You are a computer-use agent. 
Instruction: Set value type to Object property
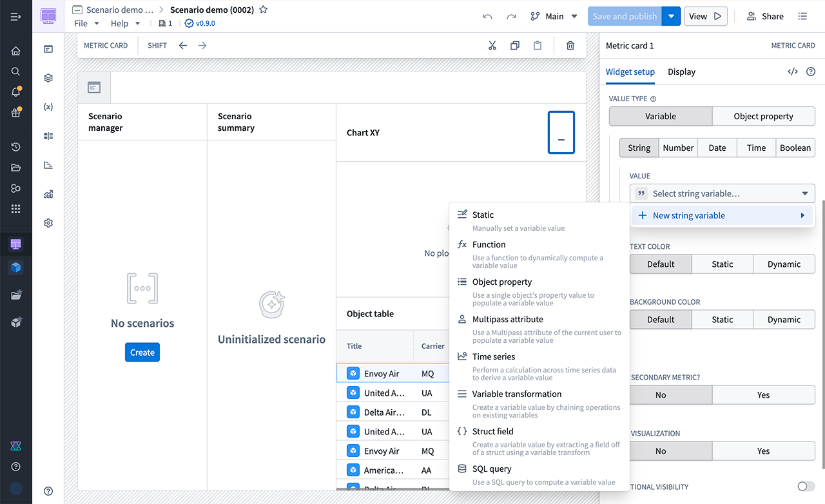(x=764, y=117)
